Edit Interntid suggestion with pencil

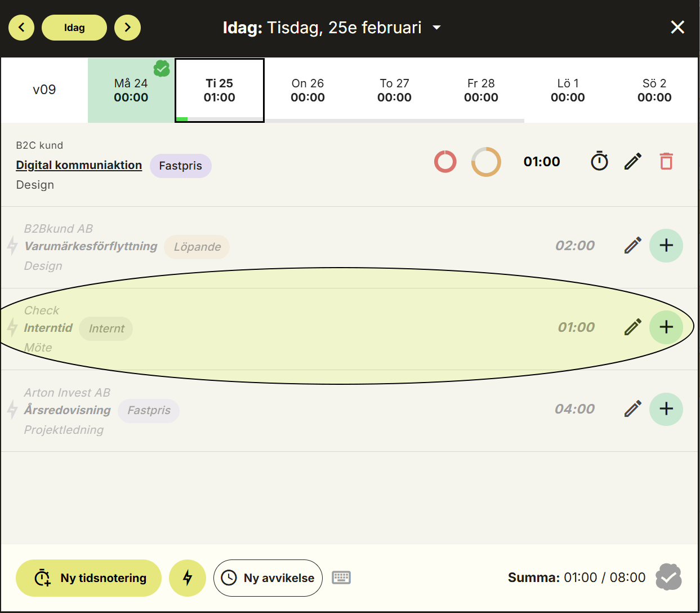click(x=633, y=327)
